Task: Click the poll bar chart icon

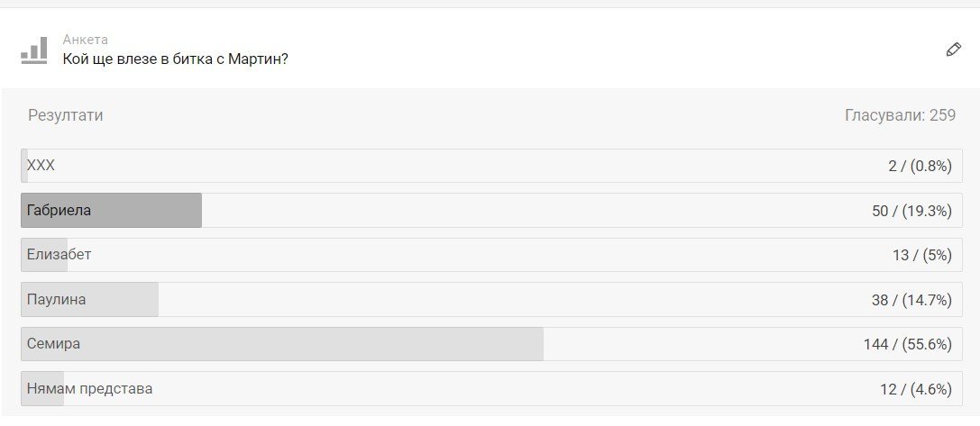Action: coord(34,50)
